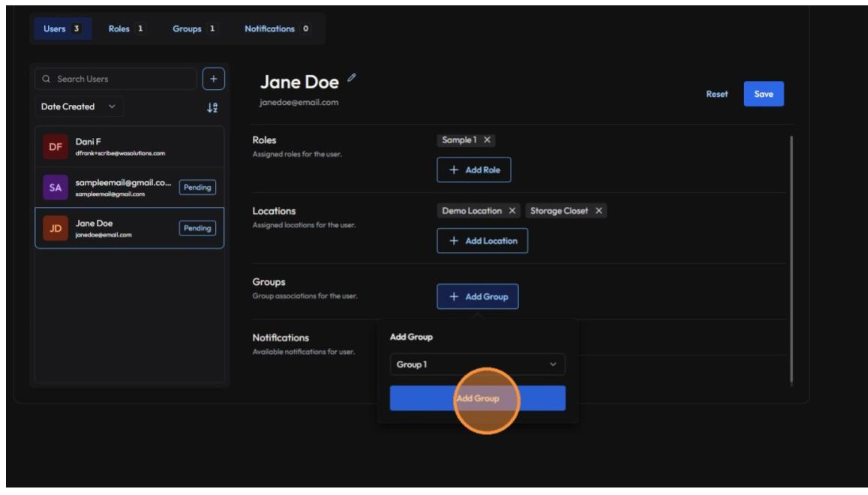This screenshot has width=868, height=495.
Task: Remove the Storage Closet tag
Action: point(598,210)
